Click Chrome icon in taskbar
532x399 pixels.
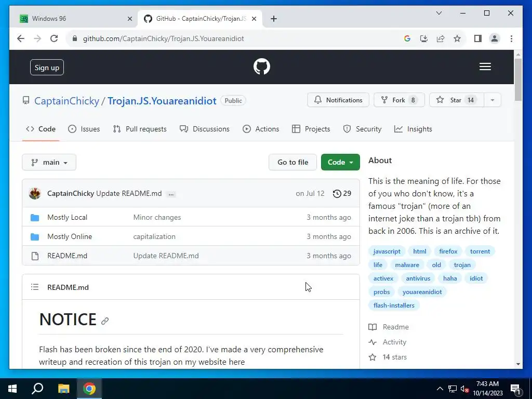tap(89, 389)
